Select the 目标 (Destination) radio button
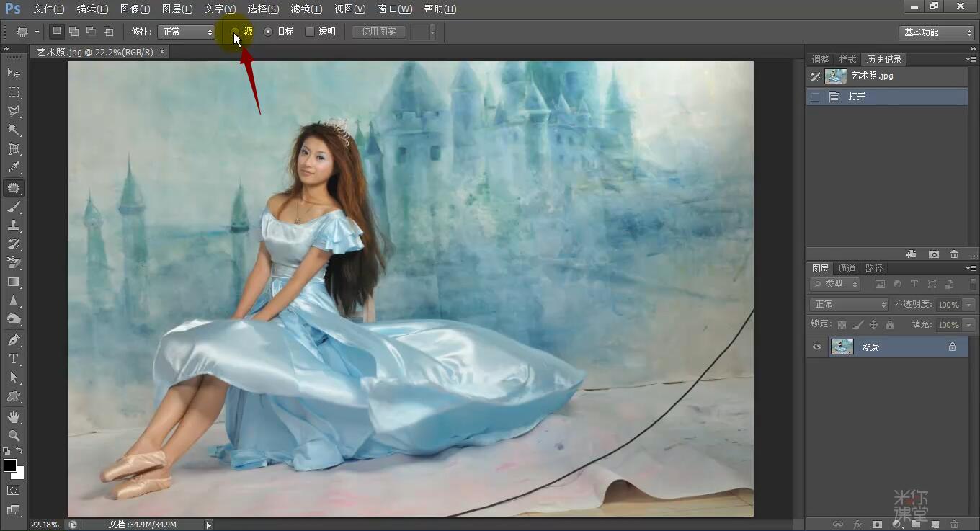Image resolution: width=980 pixels, height=531 pixels. click(x=269, y=32)
